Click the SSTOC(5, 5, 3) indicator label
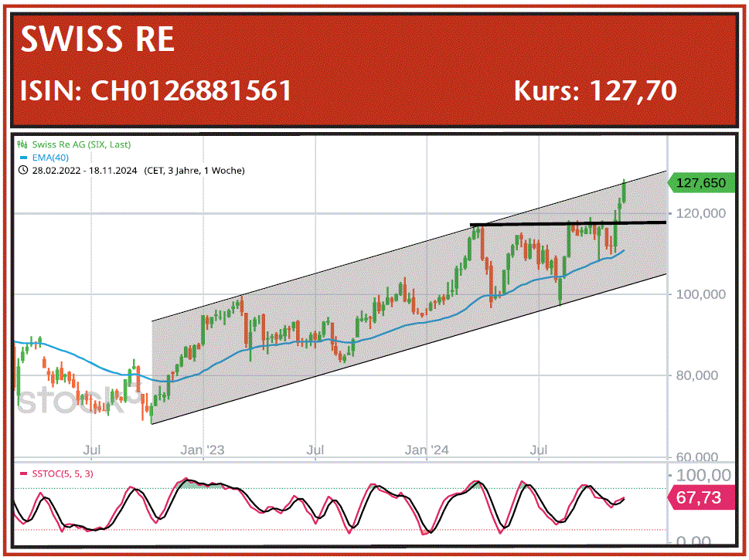This screenshot has height=560, width=749. (63, 474)
